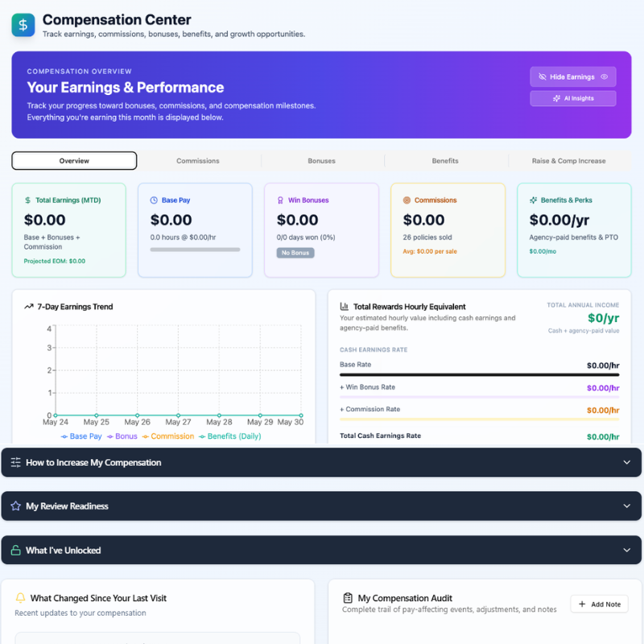Click the sliders icon in How to Increase My Compensation
644x644 pixels.
click(15, 462)
